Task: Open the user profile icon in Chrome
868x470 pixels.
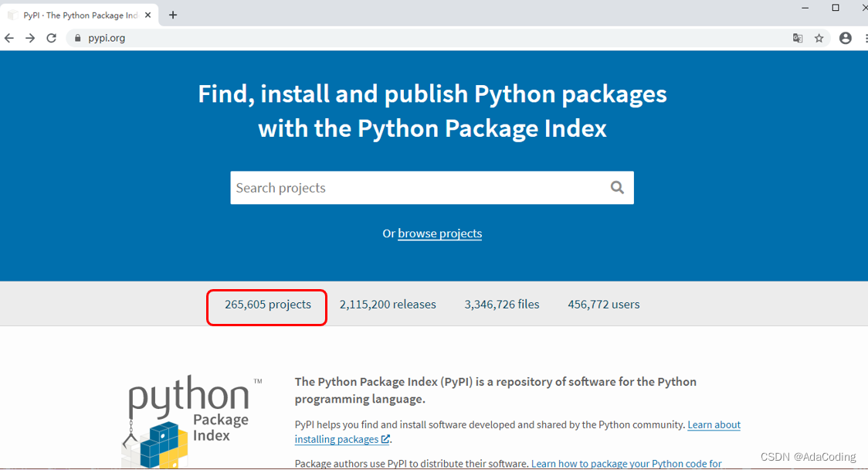Action: click(846, 38)
